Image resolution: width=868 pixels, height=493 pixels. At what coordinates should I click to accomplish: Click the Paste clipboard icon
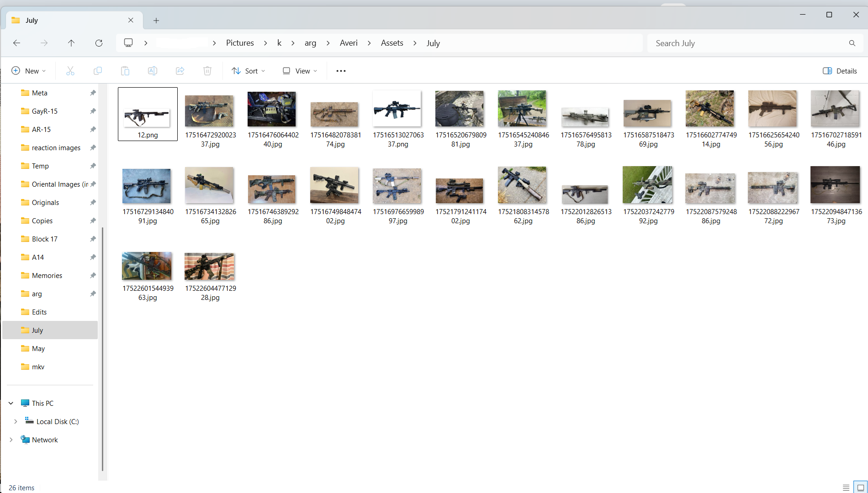tap(125, 71)
